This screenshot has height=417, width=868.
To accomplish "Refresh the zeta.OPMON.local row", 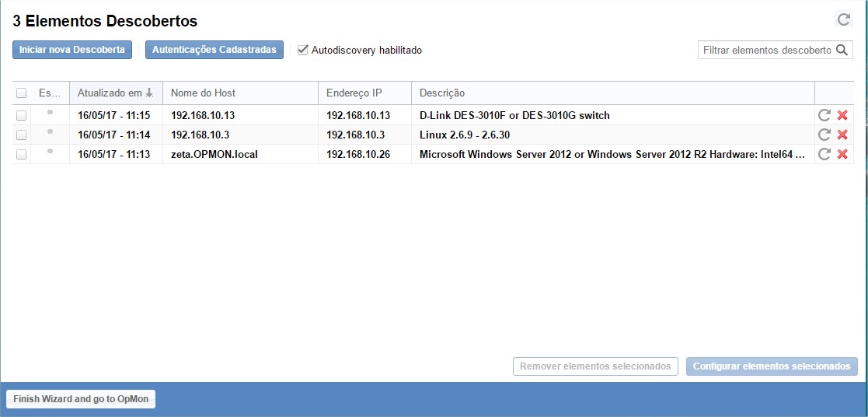I will click(x=824, y=154).
